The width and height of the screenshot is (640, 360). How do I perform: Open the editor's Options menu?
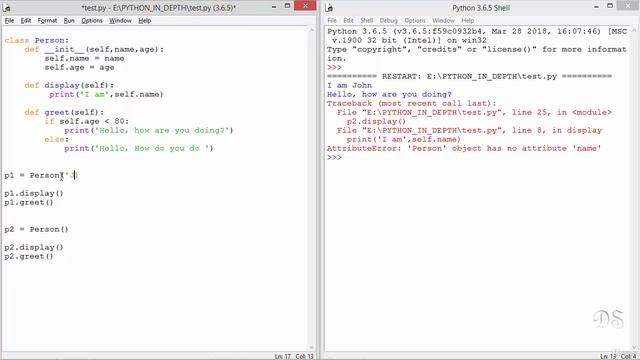[92, 20]
